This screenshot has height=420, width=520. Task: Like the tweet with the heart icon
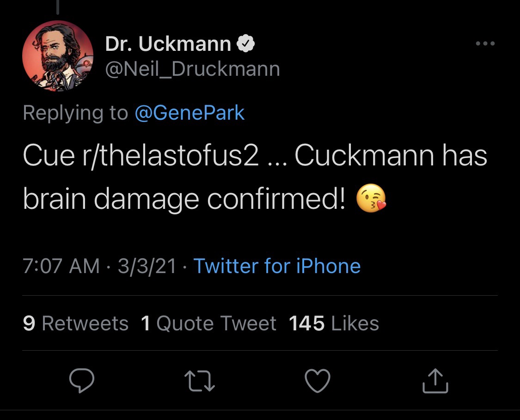coord(318,381)
